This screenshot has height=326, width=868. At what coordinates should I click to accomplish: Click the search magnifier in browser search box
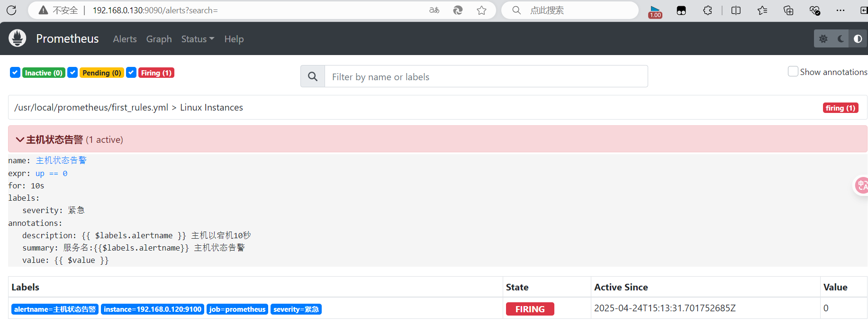click(516, 10)
